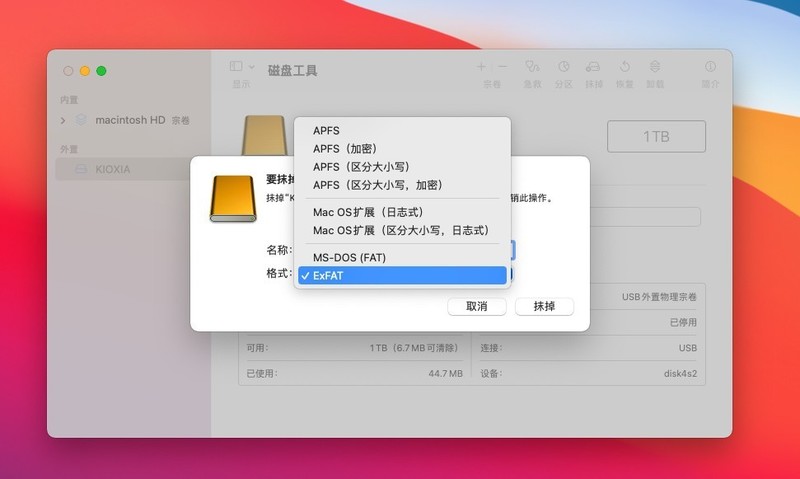800x479 pixels.
Task: Click '44.7 MB' used value
Action: coord(445,373)
